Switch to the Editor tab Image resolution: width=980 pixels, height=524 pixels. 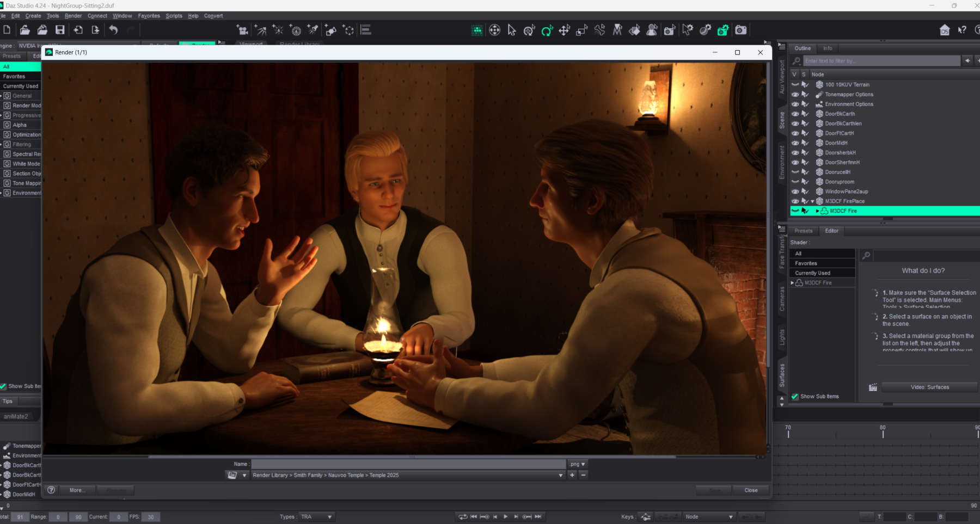(831, 231)
